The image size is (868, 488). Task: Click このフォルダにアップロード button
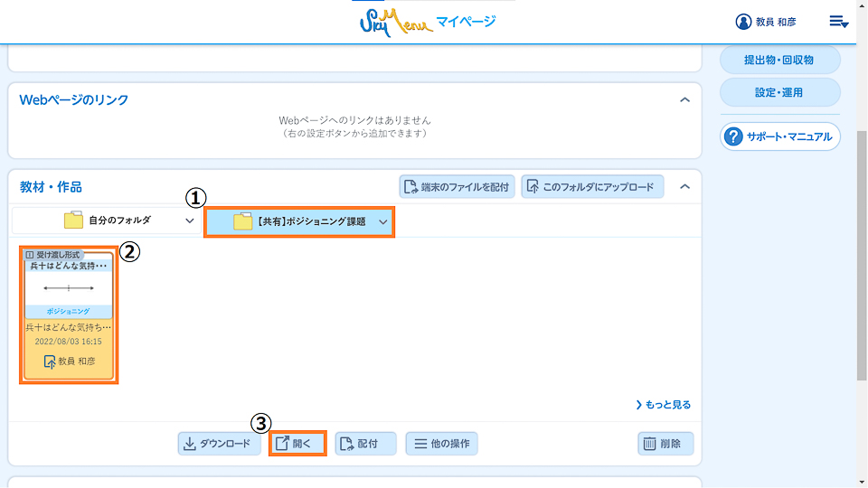(592, 187)
